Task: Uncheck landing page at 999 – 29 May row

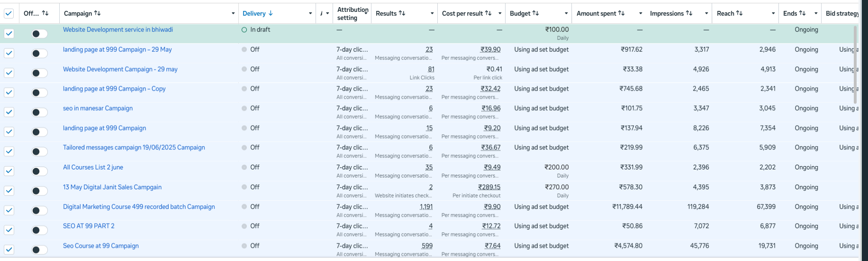Action: (x=9, y=53)
